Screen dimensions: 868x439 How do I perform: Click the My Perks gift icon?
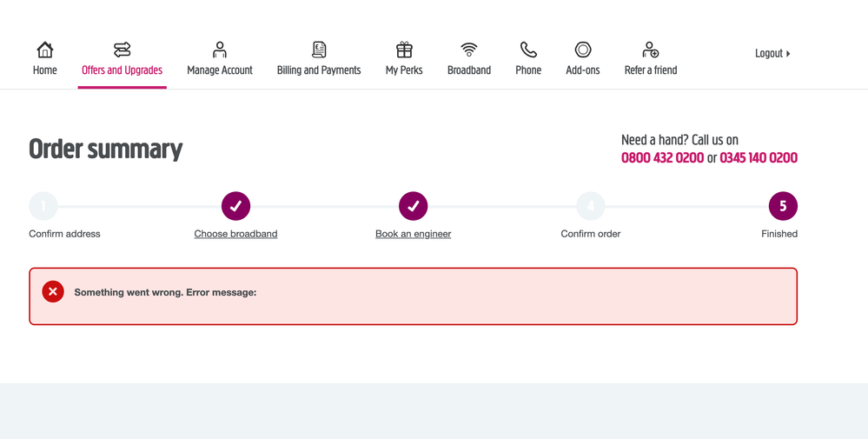point(404,50)
